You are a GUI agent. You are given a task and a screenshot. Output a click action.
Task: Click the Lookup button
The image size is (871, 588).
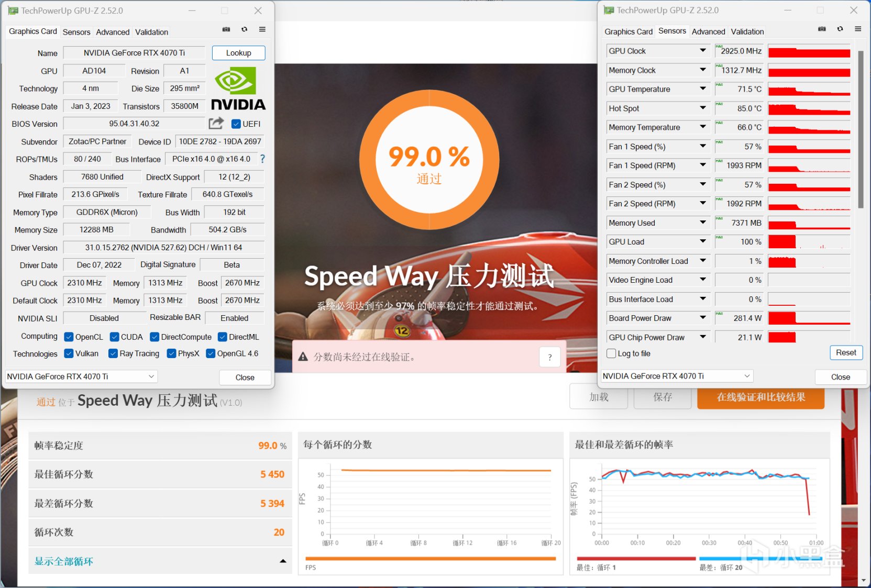point(239,53)
